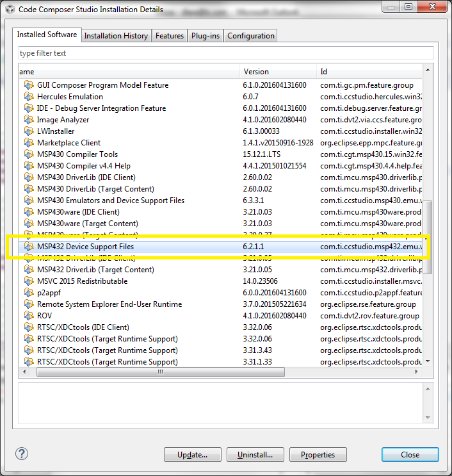Click the org.eclipse.rse.feature.group Id cell

click(x=368, y=304)
